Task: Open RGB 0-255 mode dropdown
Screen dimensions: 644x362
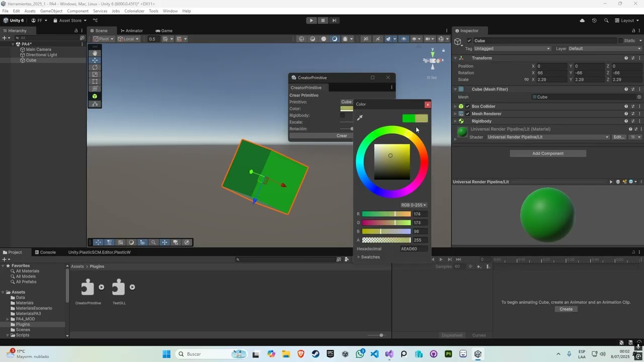Action: pyautogui.click(x=414, y=205)
